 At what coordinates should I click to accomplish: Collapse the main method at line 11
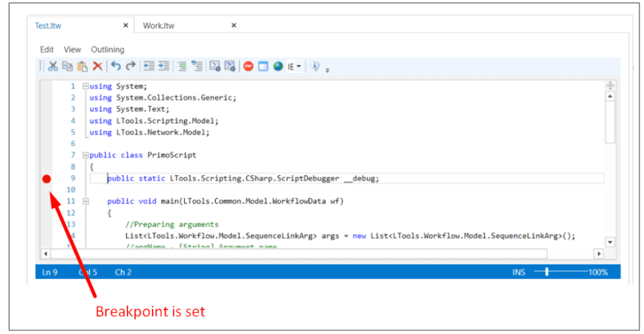pos(86,201)
